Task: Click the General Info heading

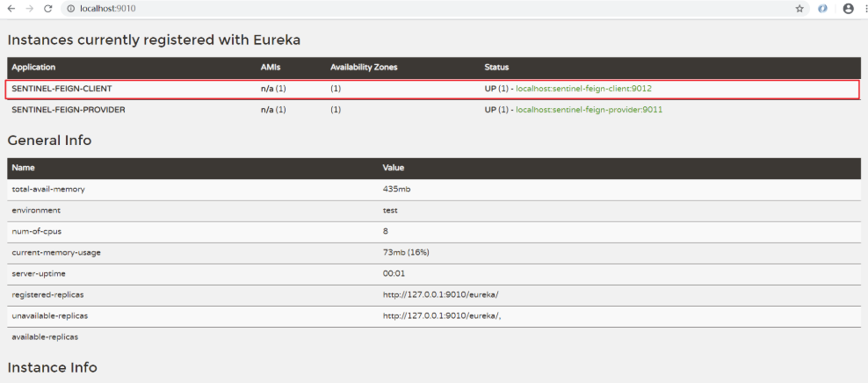Action: (x=49, y=141)
